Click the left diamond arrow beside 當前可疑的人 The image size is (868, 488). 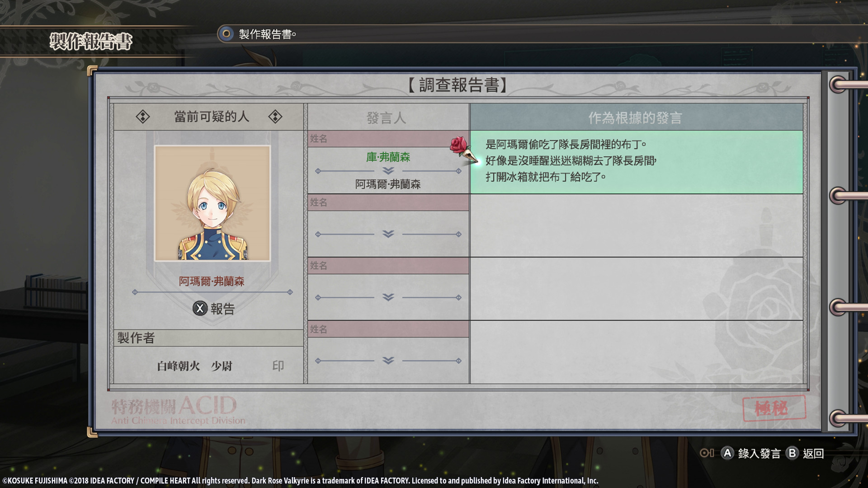coord(143,117)
